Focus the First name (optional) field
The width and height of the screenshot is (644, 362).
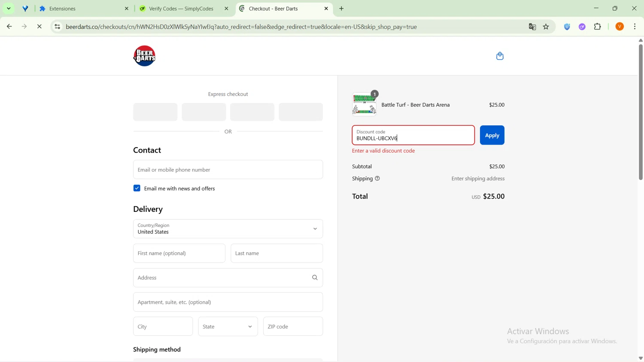click(x=179, y=253)
